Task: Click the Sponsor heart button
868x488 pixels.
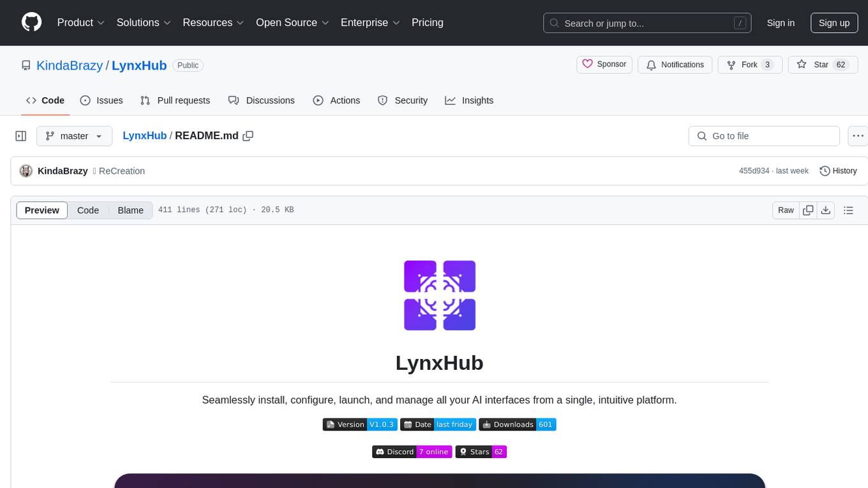Action: 604,65
